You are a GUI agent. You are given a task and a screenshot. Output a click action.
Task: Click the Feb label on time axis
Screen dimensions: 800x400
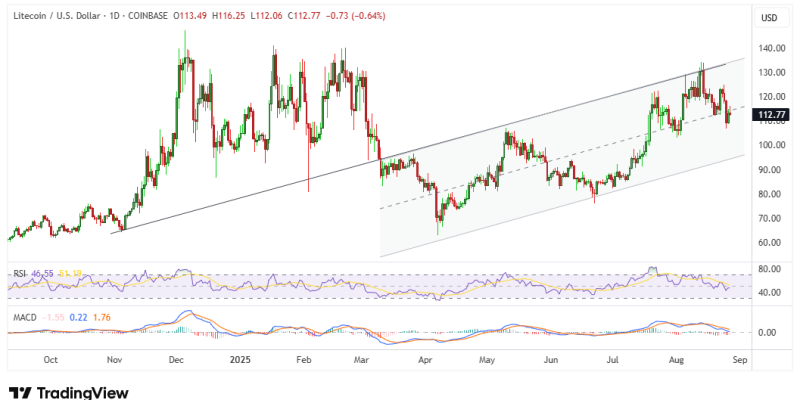click(304, 360)
